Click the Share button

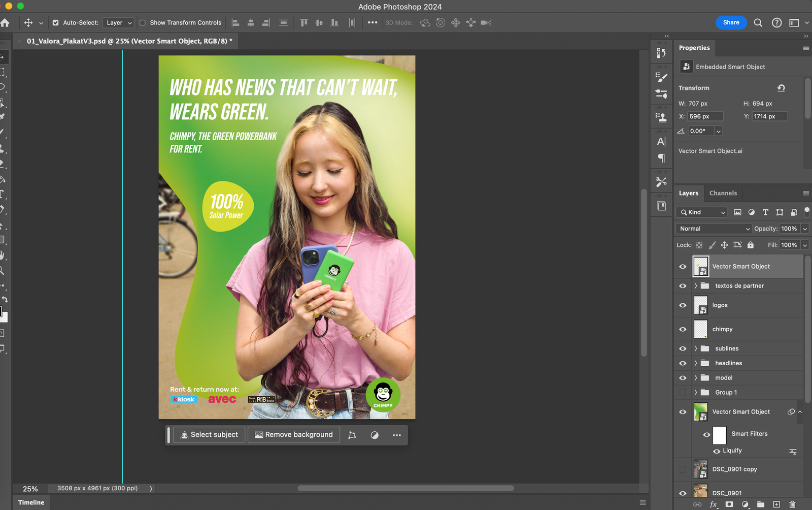click(731, 22)
